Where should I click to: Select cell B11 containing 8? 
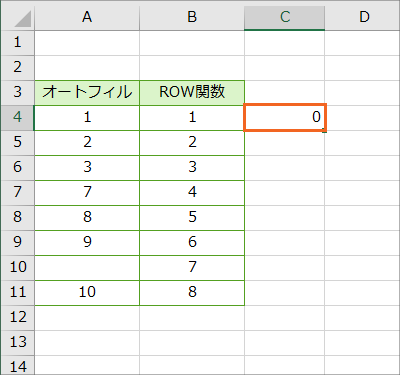coord(192,293)
